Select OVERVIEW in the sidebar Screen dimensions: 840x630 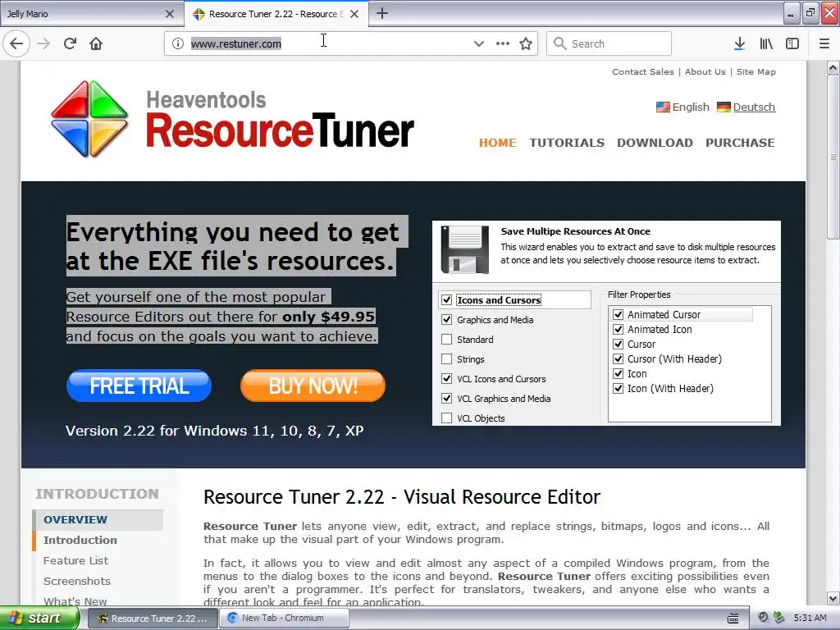tap(75, 519)
